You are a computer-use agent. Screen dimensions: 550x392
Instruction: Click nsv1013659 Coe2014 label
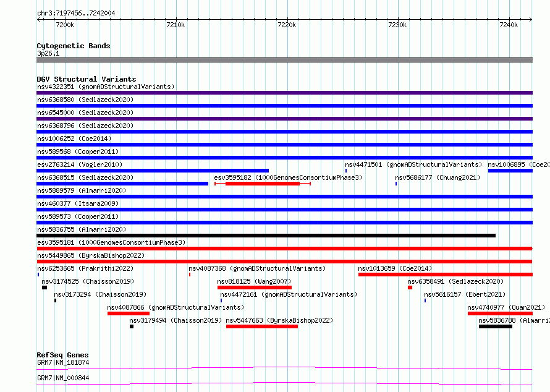tap(395, 268)
